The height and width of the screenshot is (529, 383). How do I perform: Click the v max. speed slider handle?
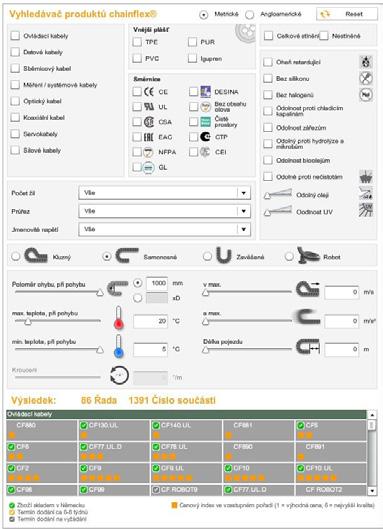click(x=206, y=293)
